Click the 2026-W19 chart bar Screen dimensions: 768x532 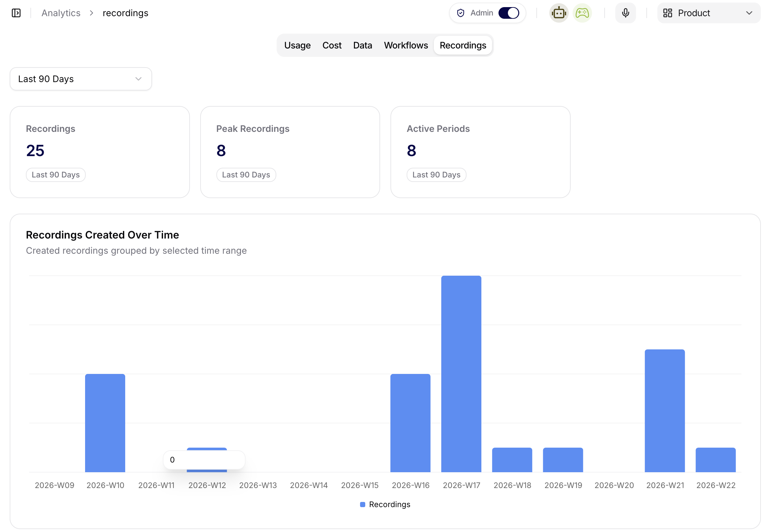563,460
